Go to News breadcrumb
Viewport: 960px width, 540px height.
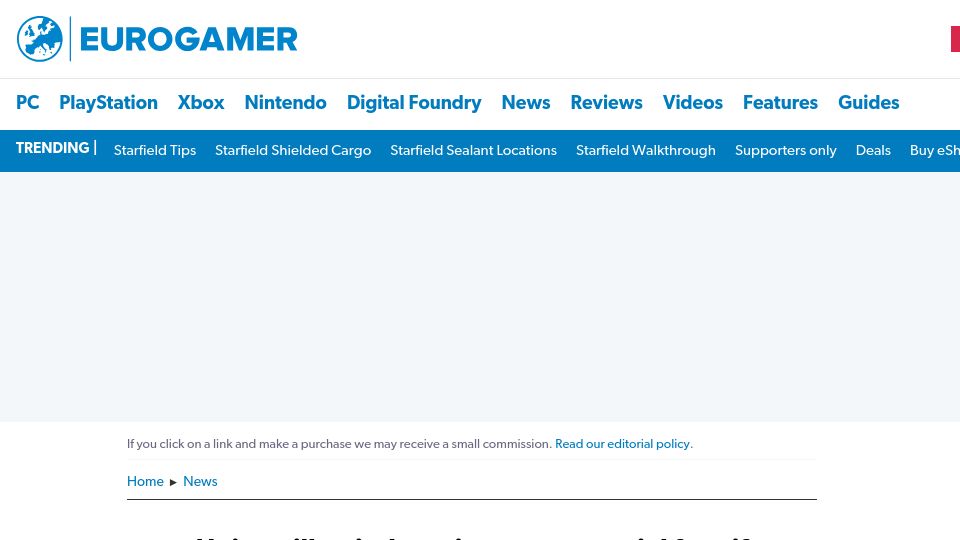[200, 481]
